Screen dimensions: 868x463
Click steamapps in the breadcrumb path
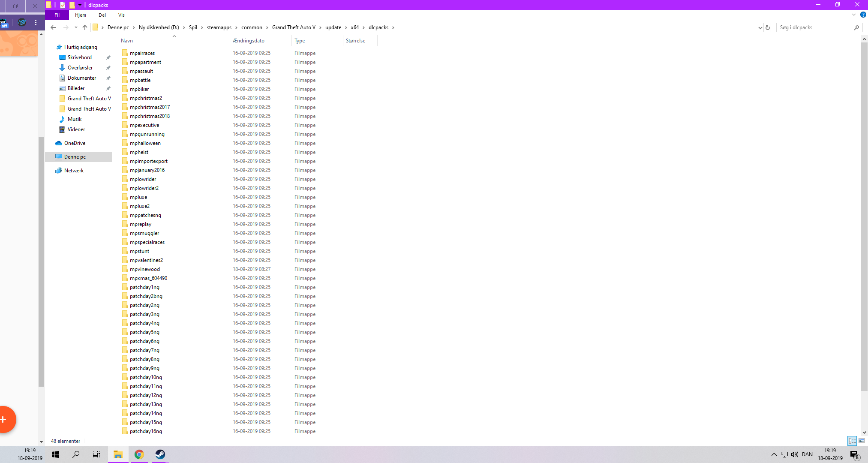(x=219, y=27)
